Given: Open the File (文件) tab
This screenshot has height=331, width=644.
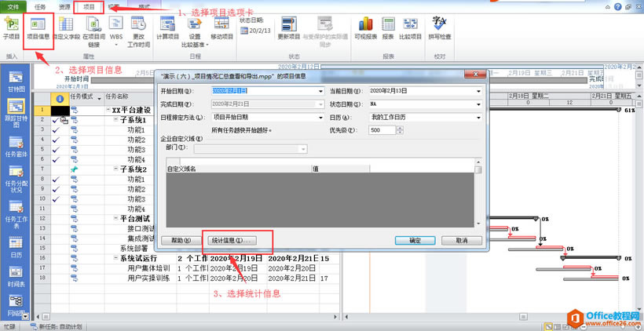Looking at the screenshot, I should [x=13, y=7].
